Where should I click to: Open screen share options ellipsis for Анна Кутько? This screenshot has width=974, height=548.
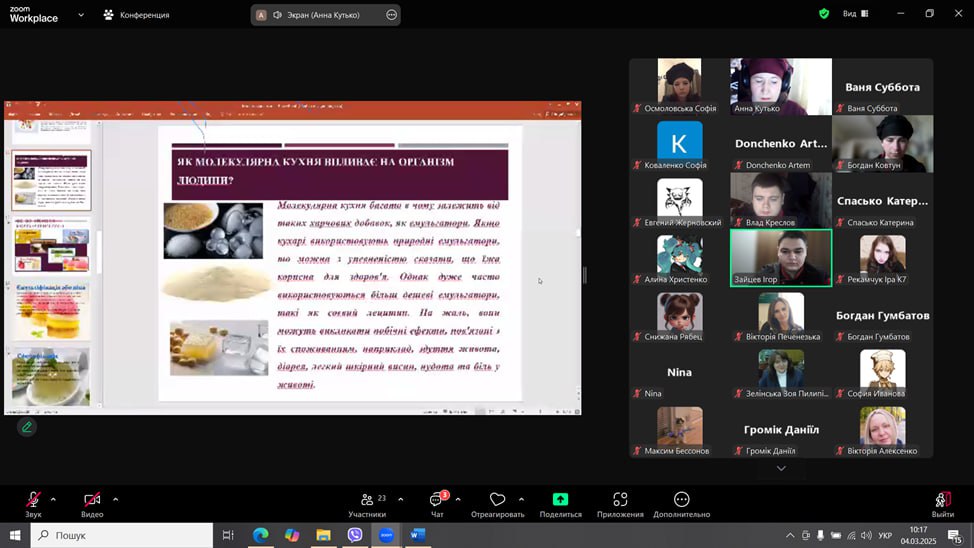coord(391,15)
